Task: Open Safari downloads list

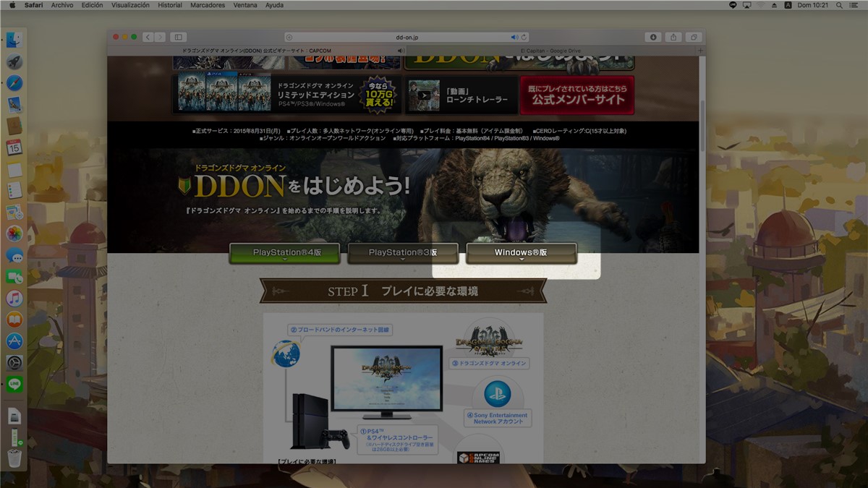Action: [653, 37]
